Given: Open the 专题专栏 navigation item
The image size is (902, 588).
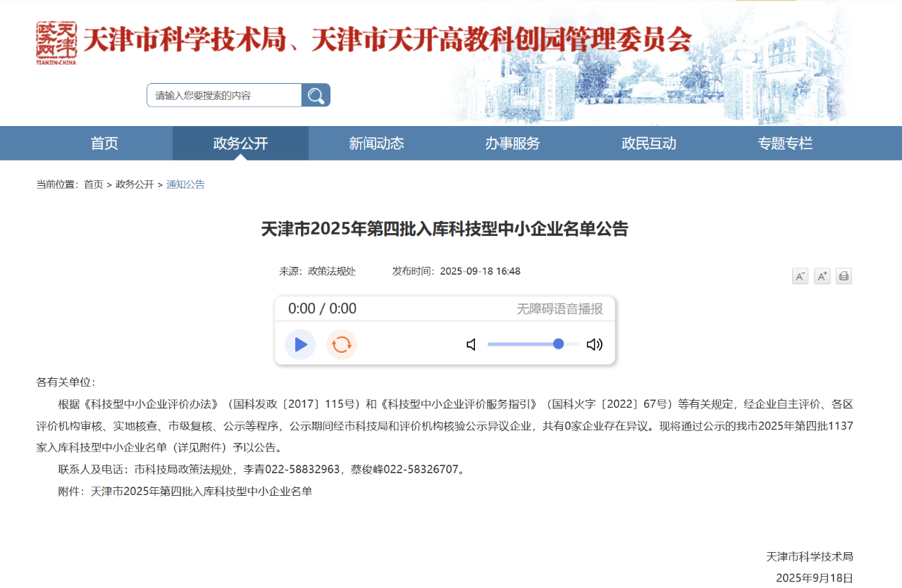Looking at the screenshot, I should pos(785,144).
